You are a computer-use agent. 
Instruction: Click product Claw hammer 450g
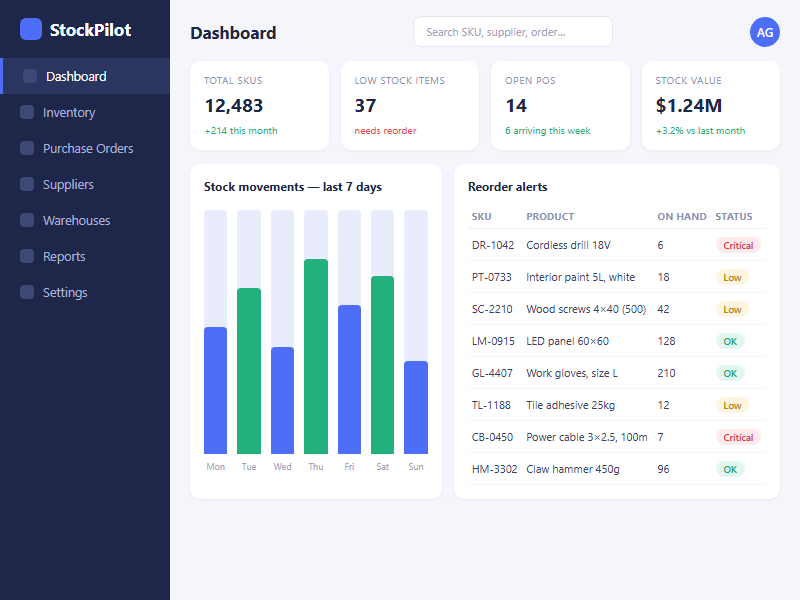coord(573,469)
